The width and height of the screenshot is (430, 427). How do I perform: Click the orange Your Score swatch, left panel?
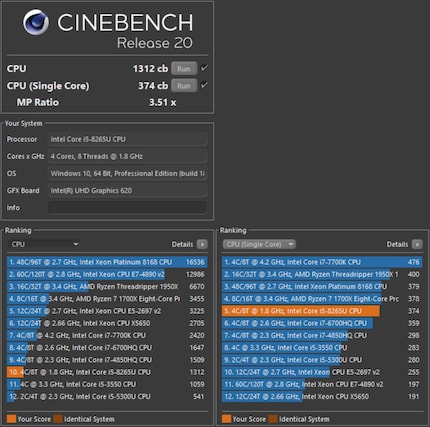tap(11, 419)
